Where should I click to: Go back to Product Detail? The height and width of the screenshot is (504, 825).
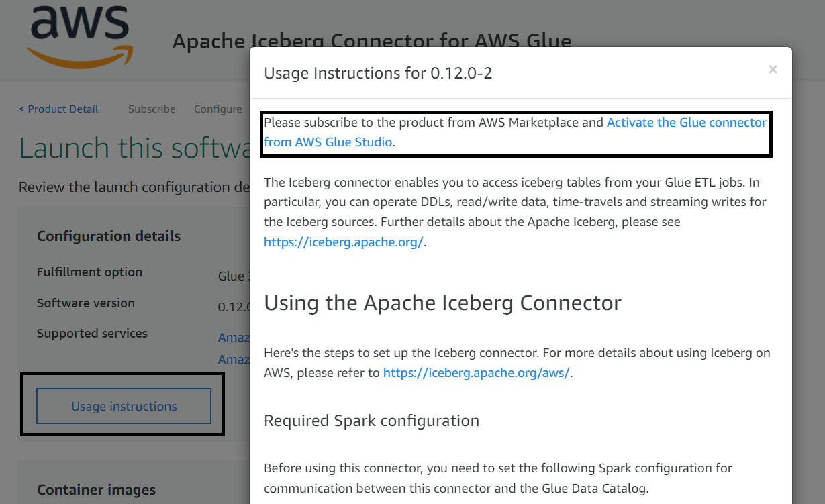(x=58, y=109)
